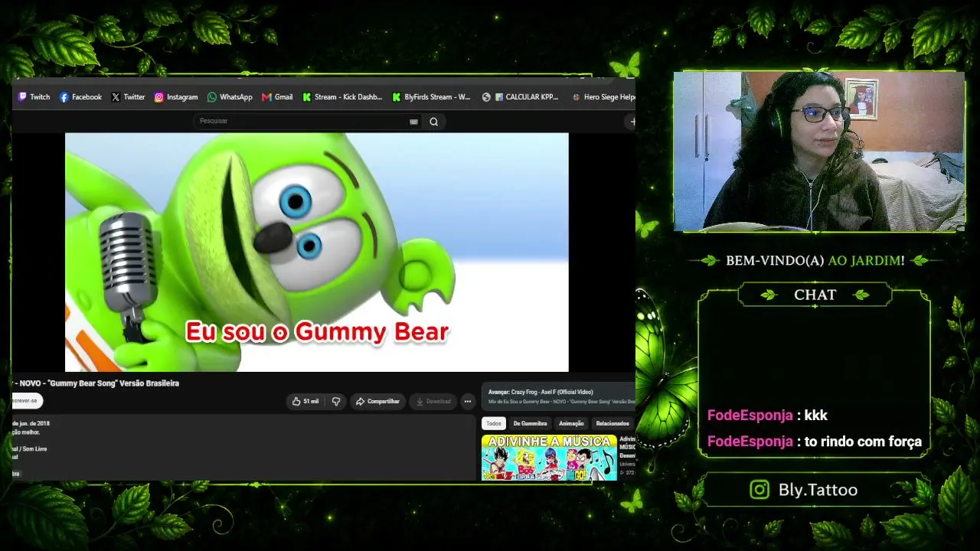Open the Stream - Kick Dashboard bookmark
The height and width of the screenshot is (551, 980).
(x=342, y=97)
